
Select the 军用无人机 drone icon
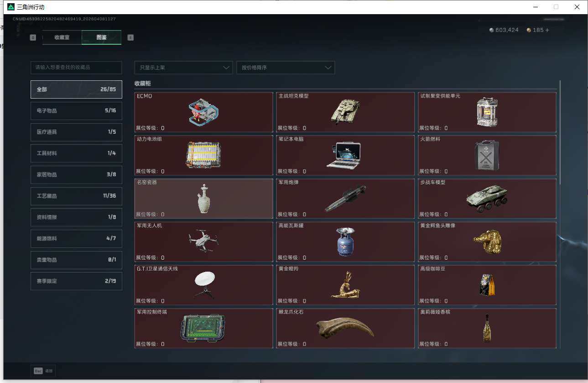(203, 241)
